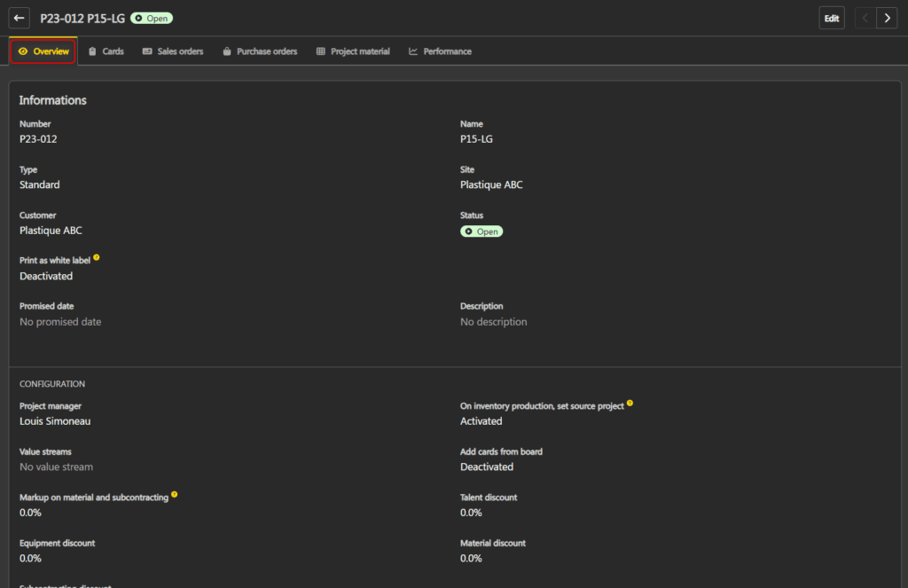This screenshot has height=588, width=908.
Task: Click the Plastique ABC customer value
Action: [x=51, y=231]
